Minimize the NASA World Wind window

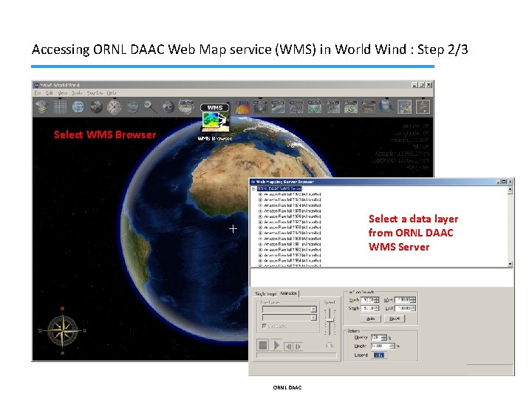(415, 85)
